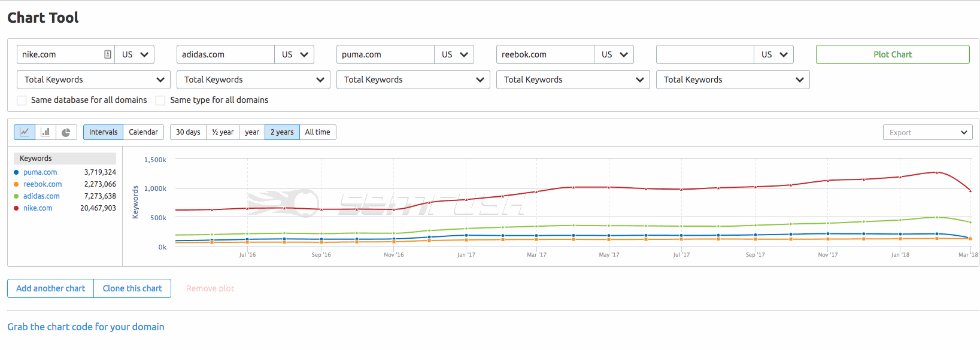Focus the adidas.com domain field

pyautogui.click(x=226, y=54)
